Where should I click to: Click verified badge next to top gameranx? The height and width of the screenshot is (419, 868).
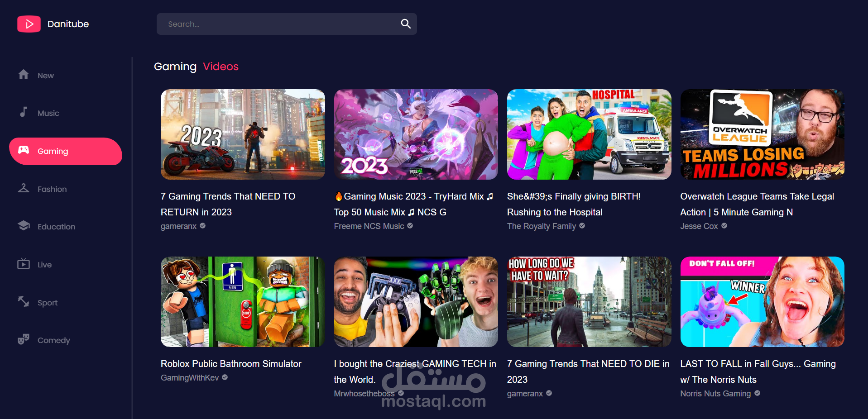(203, 226)
